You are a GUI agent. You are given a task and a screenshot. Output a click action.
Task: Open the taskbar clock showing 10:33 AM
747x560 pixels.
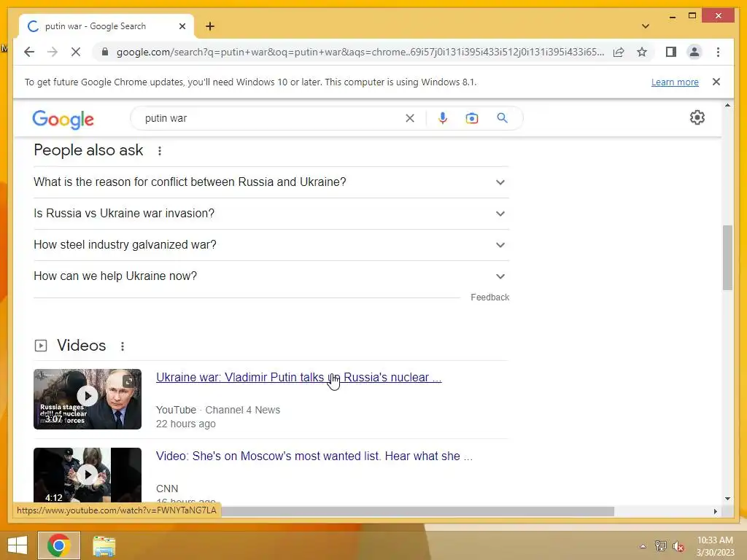pos(715,546)
